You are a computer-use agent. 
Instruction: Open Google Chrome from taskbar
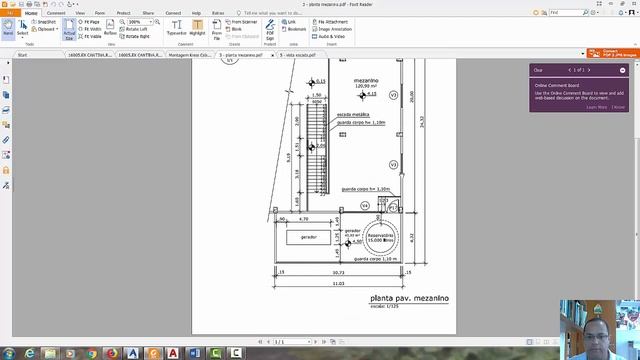click(91, 353)
